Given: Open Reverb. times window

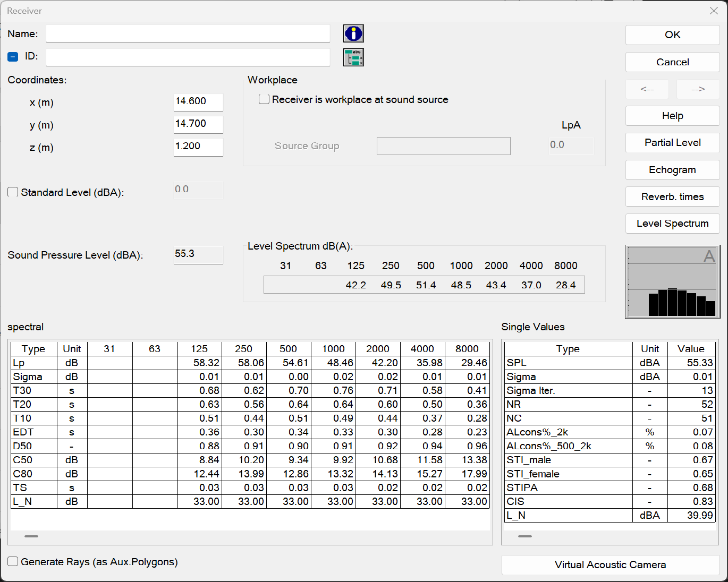Looking at the screenshot, I should pyautogui.click(x=672, y=197).
